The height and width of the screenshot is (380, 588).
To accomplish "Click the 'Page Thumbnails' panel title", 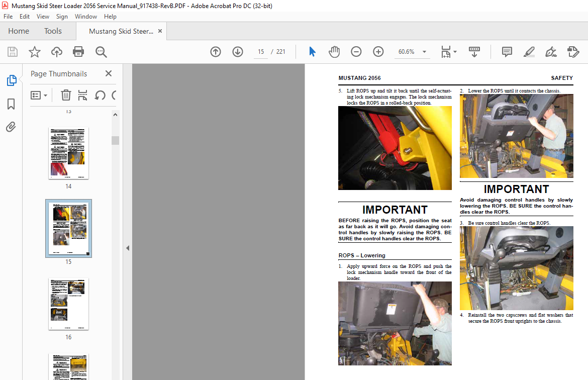I will pos(59,74).
